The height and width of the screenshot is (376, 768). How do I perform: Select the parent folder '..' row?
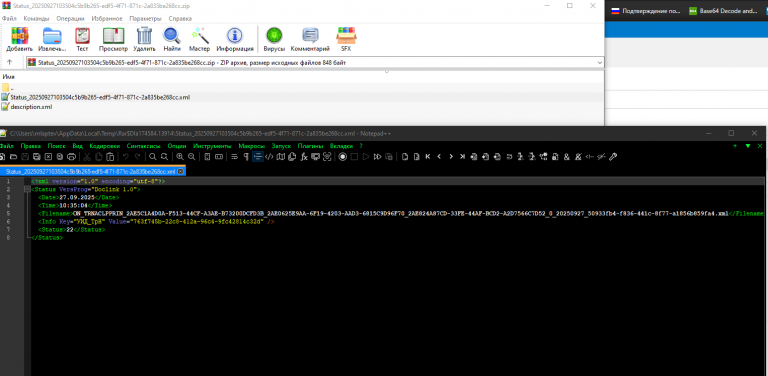8,88
